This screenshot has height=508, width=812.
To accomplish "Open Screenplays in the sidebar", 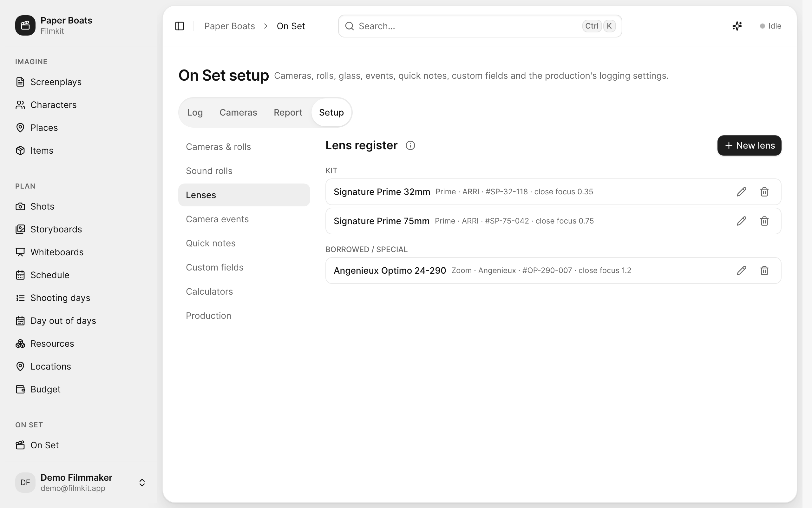I will click(81, 82).
